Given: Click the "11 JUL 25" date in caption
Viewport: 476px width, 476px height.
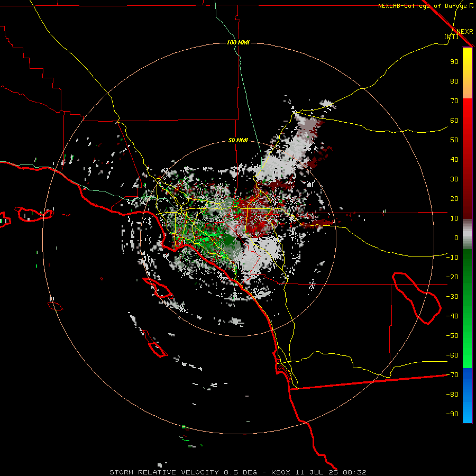Looking at the screenshot, I should [x=317, y=472].
